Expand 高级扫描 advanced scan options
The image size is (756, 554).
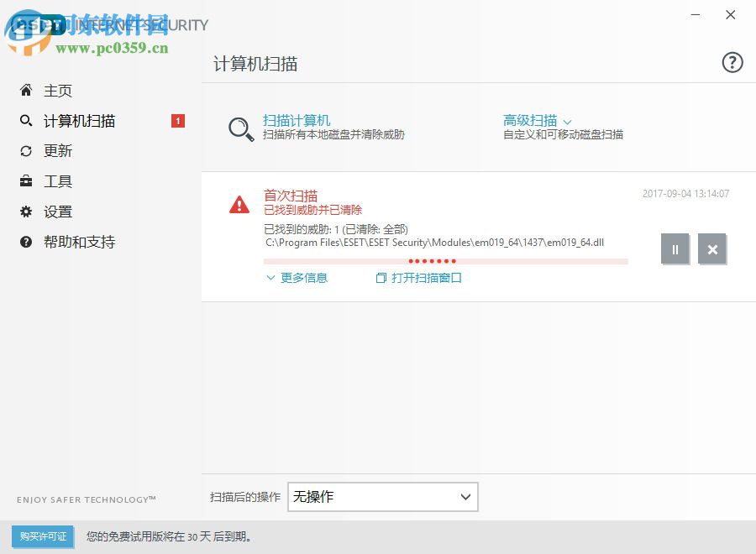[x=530, y=119]
